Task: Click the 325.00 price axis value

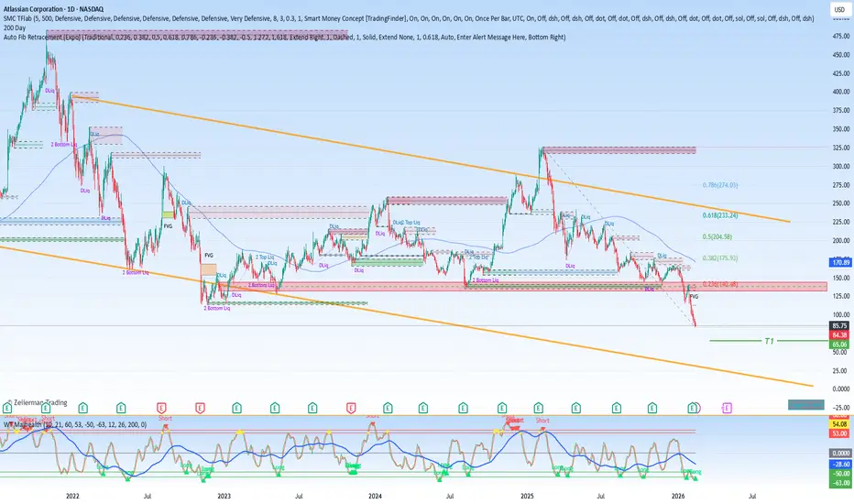Action: (x=841, y=148)
